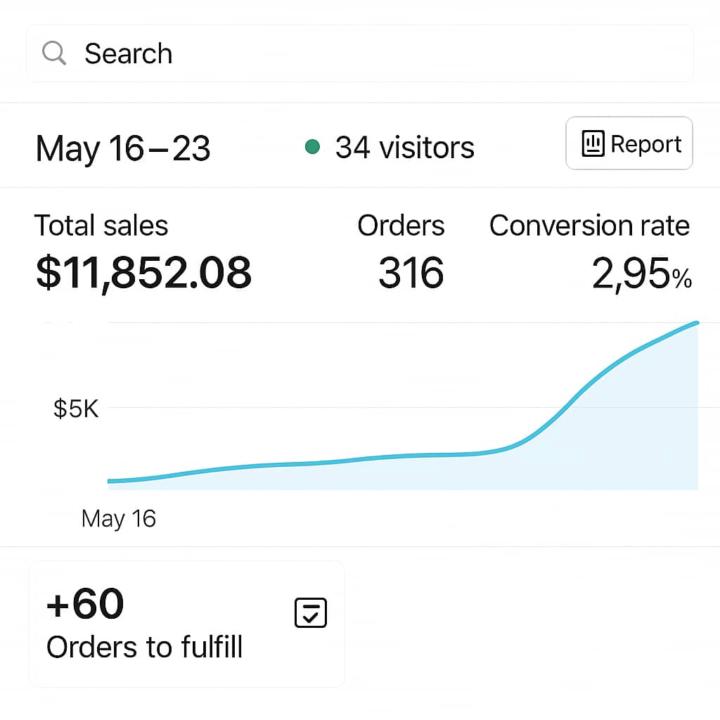This screenshot has height=720, width=720.
Task: Click the checklist icon on fulfill card
Action: 311,613
